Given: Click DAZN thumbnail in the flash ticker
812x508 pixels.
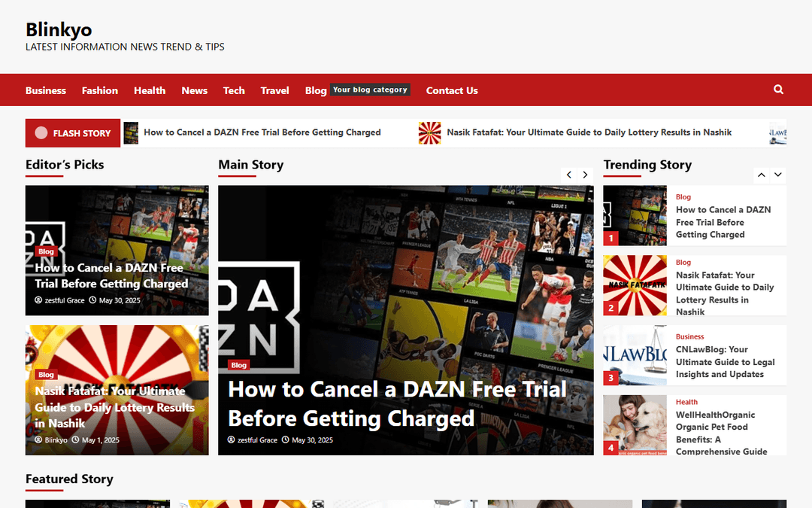Looking at the screenshot, I should pos(131,132).
